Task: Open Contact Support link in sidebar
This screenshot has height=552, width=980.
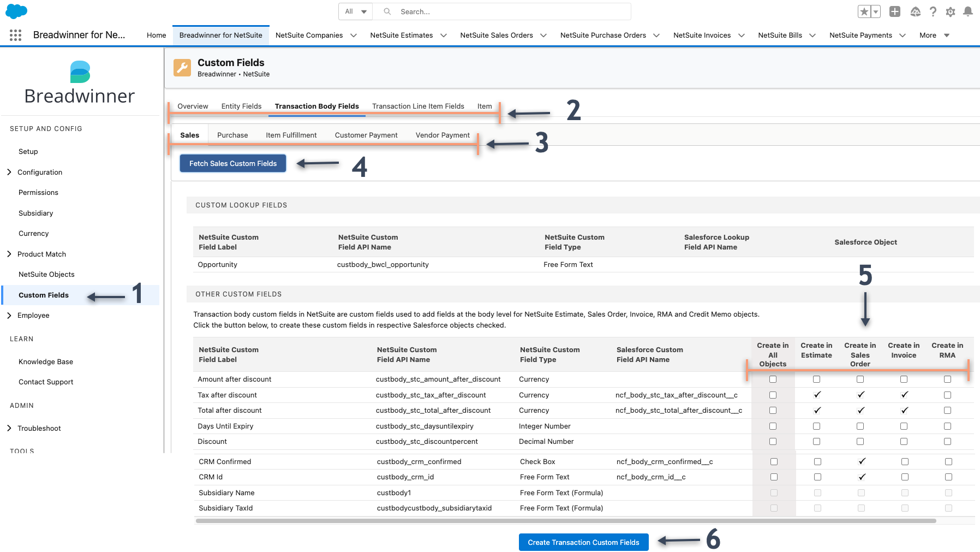Action: tap(46, 382)
